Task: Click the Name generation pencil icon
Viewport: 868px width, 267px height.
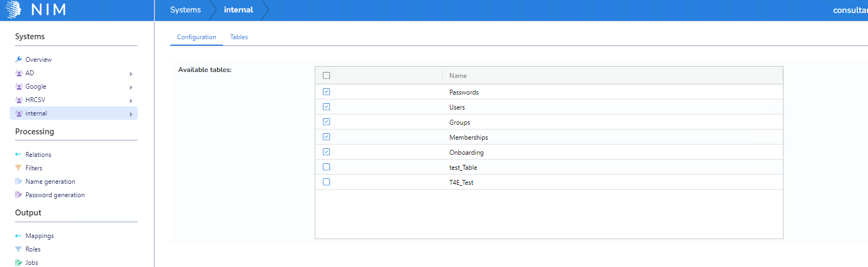Action: pyautogui.click(x=18, y=182)
